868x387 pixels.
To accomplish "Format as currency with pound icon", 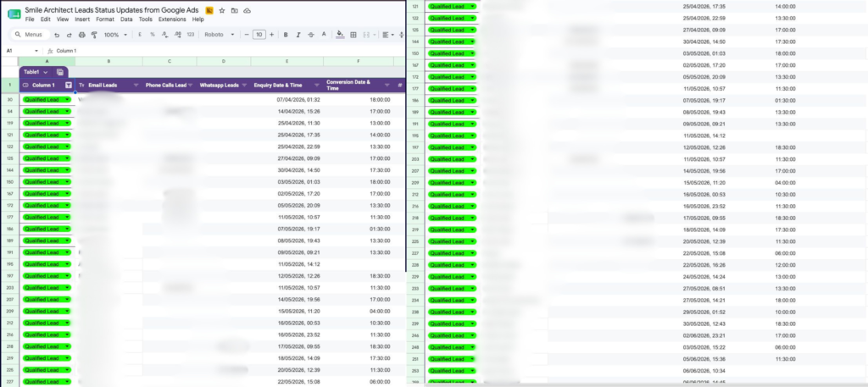I will click(x=140, y=34).
